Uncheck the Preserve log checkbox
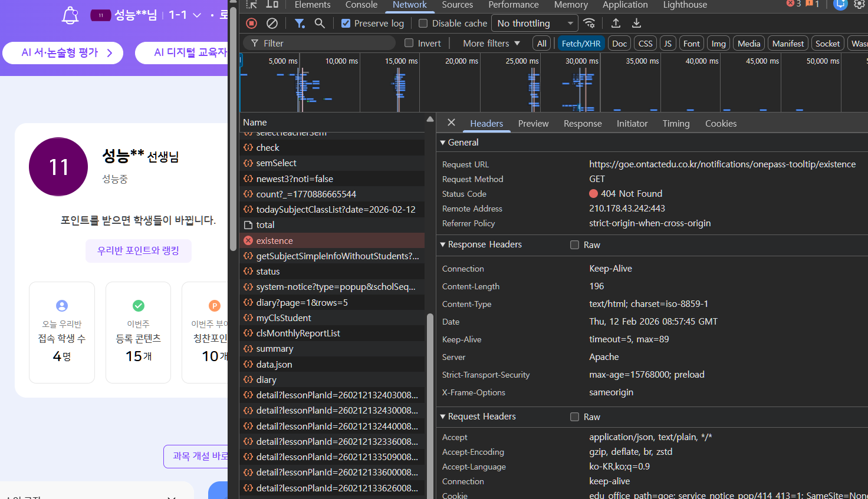The image size is (868, 499). [346, 24]
